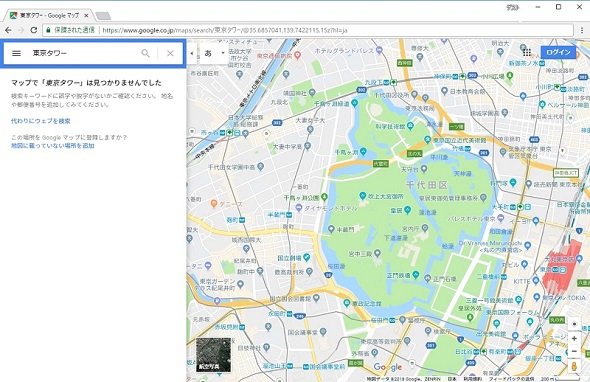Go back to the previous page
590x382 pixels.
click(x=8, y=30)
